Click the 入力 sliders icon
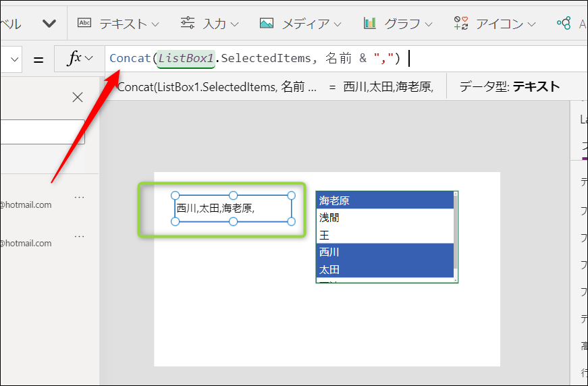Screen dimensions: 588x386 pos(187,23)
